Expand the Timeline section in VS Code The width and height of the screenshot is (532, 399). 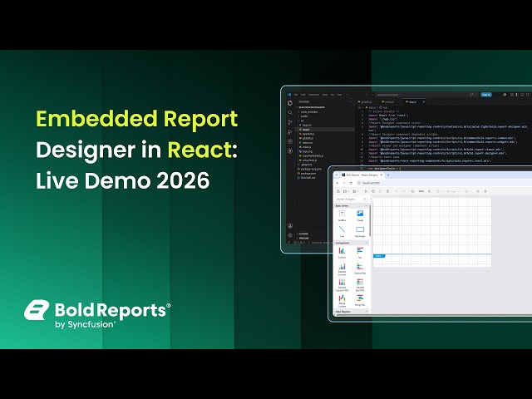304,239
